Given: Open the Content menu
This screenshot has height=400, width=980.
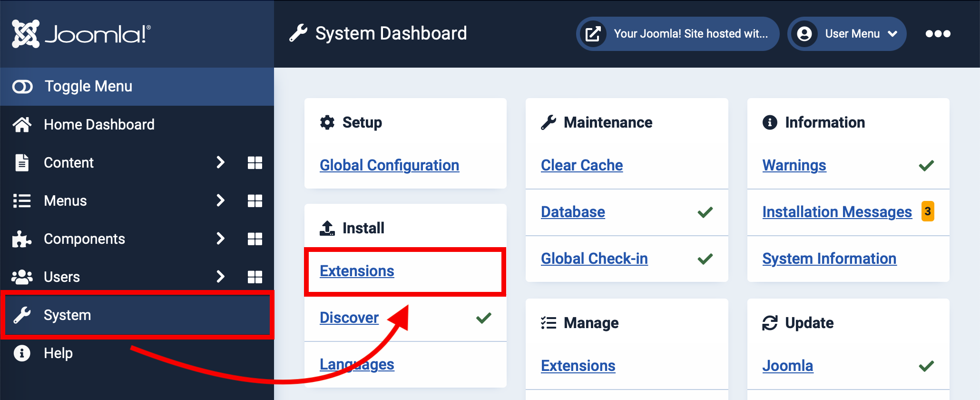Looking at the screenshot, I should (x=69, y=162).
